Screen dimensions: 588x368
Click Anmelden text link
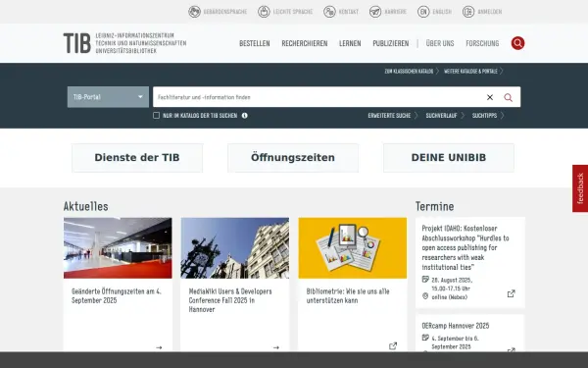[490, 12]
